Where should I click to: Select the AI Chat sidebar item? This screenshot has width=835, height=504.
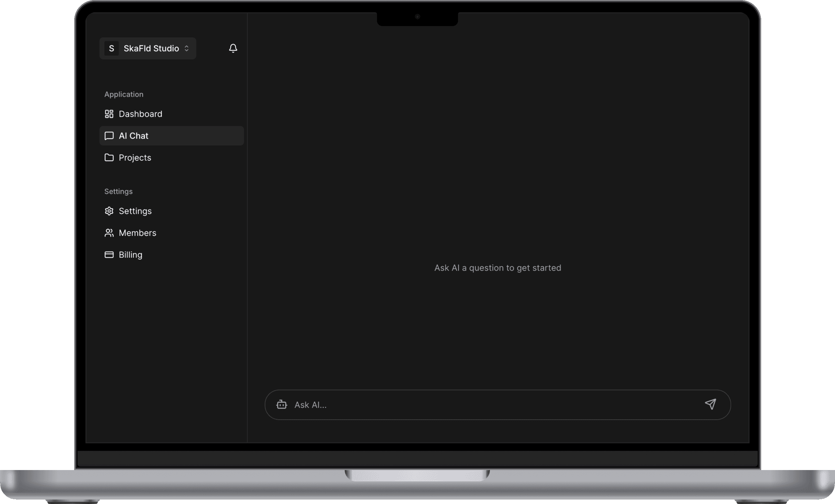(x=134, y=136)
